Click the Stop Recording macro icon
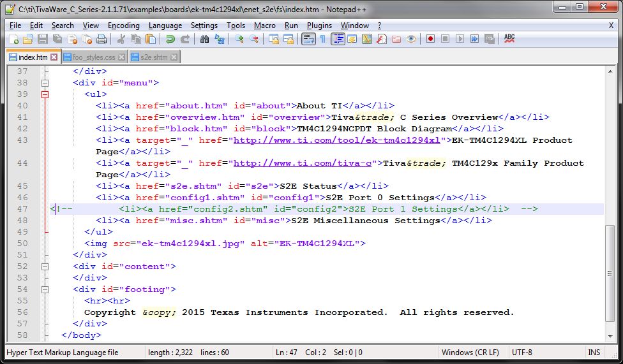This screenshot has height=364, width=623. (445, 39)
